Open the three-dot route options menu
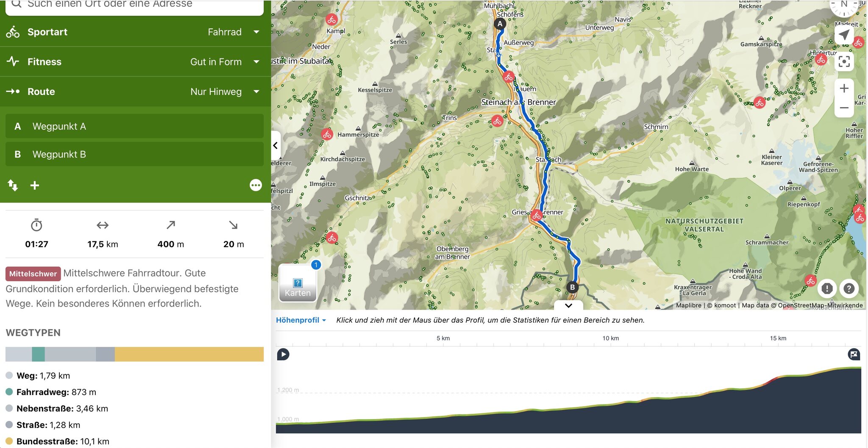 pos(256,185)
